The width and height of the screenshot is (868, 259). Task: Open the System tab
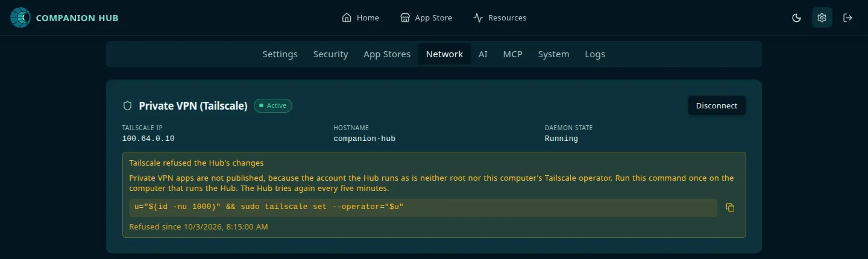coord(554,54)
